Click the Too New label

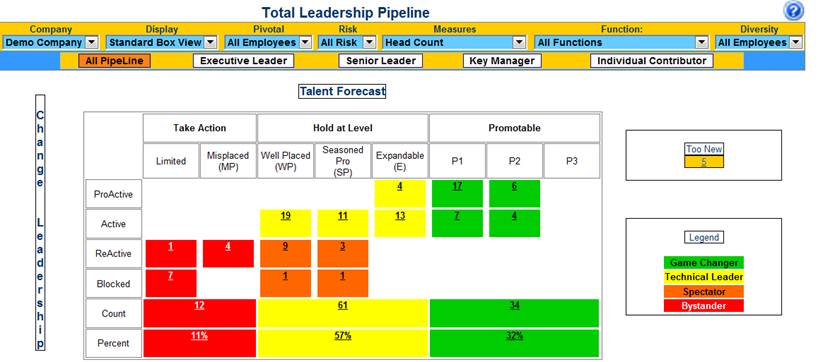[x=704, y=149]
